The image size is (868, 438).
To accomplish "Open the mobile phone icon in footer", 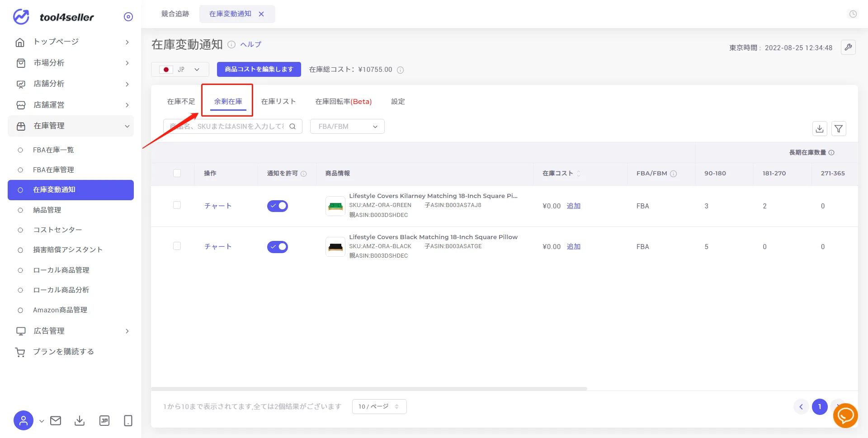I will point(128,421).
